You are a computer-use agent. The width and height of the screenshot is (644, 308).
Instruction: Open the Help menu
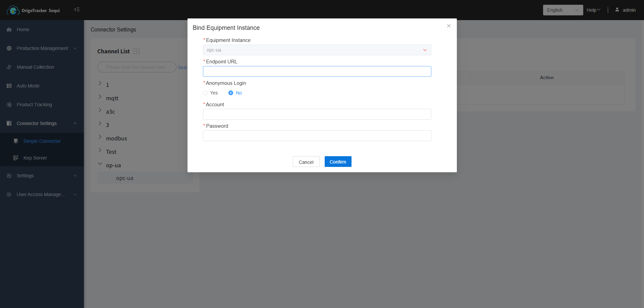[593, 10]
